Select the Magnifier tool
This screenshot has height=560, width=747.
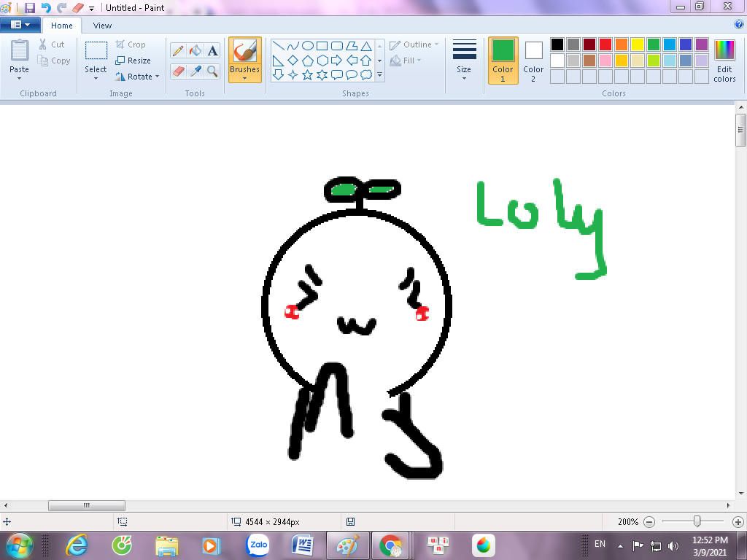point(212,71)
